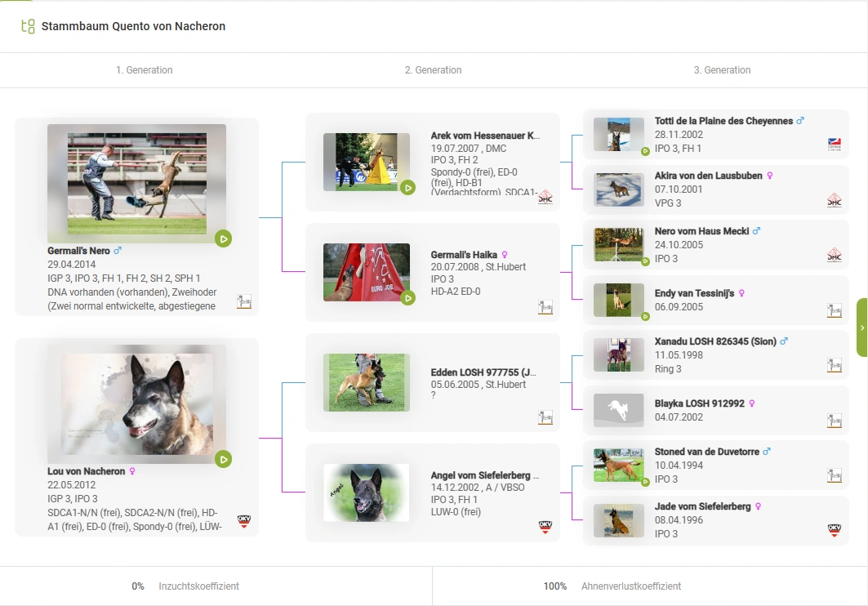This screenshot has width=868, height=606.
Task: Click Edden LOSH dog photo thumbnail
Action: (367, 382)
